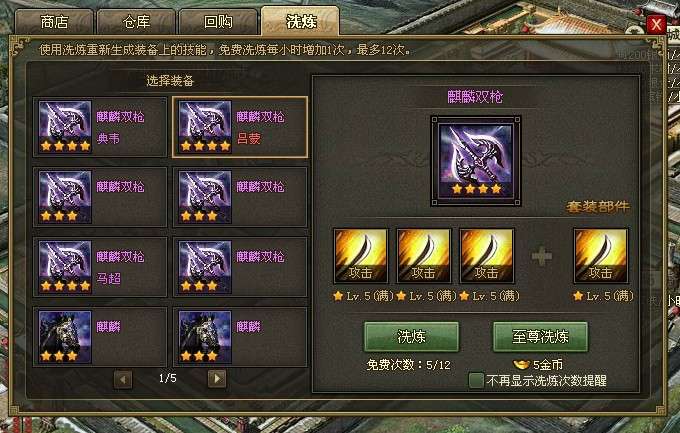The image size is (680, 433).
Task: Select 麒麟双枪 equipped by 吕蒙
Action: (x=240, y=127)
